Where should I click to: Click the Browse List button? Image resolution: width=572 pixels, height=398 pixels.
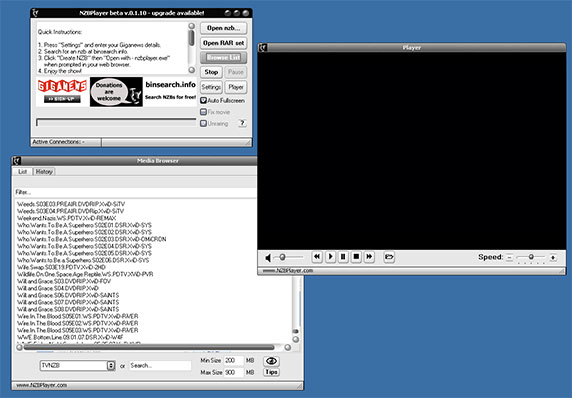pos(224,58)
